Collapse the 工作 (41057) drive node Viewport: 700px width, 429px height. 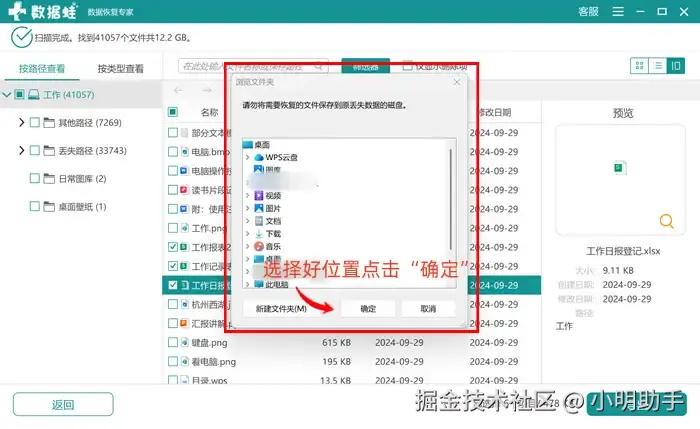tap(7, 95)
